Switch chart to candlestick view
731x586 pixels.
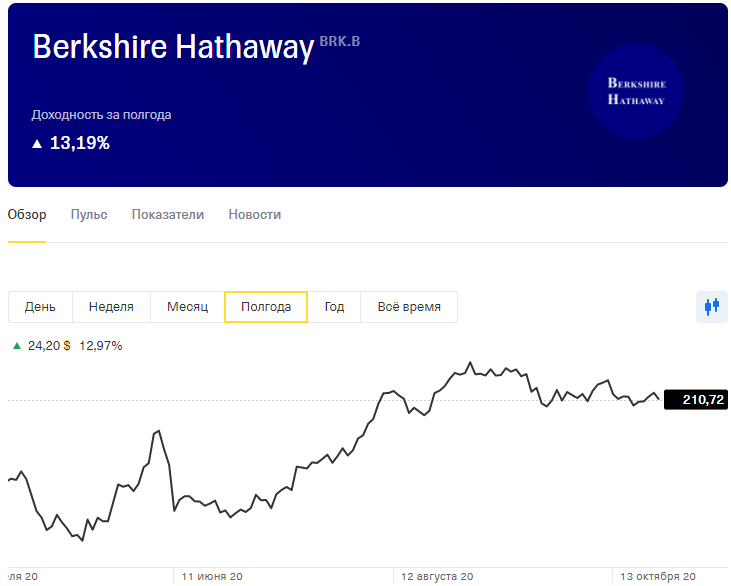pos(711,307)
